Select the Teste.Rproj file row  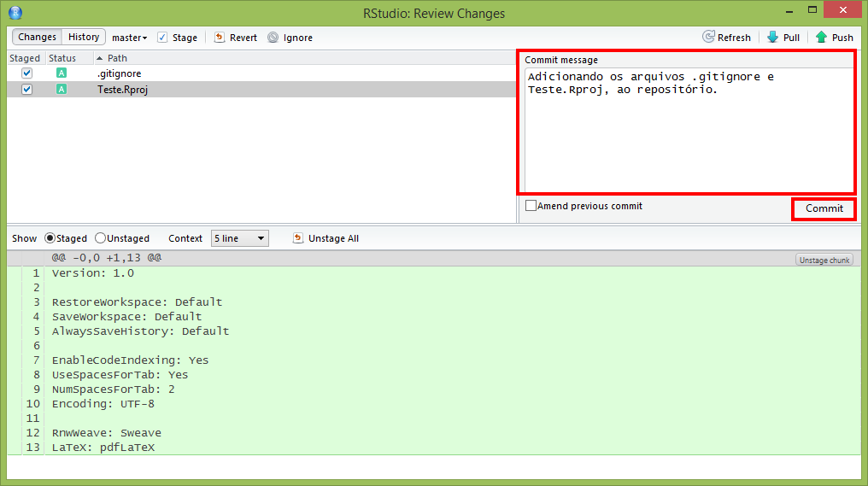(x=261, y=89)
